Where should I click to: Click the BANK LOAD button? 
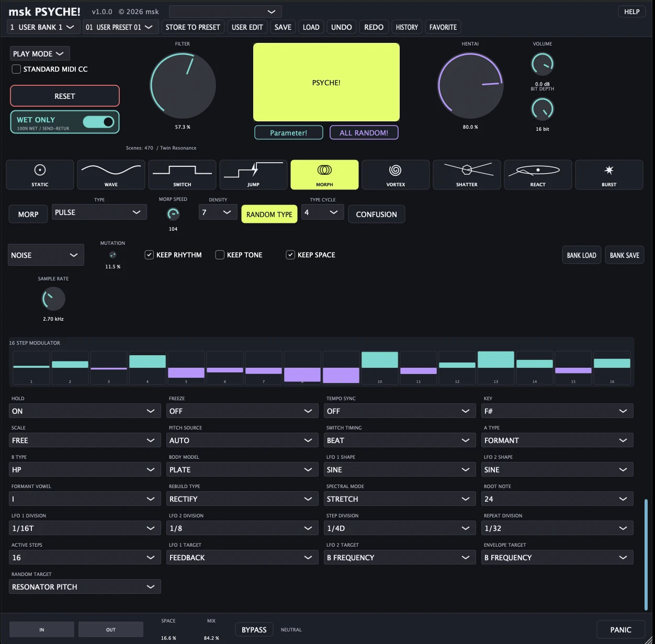point(582,255)
